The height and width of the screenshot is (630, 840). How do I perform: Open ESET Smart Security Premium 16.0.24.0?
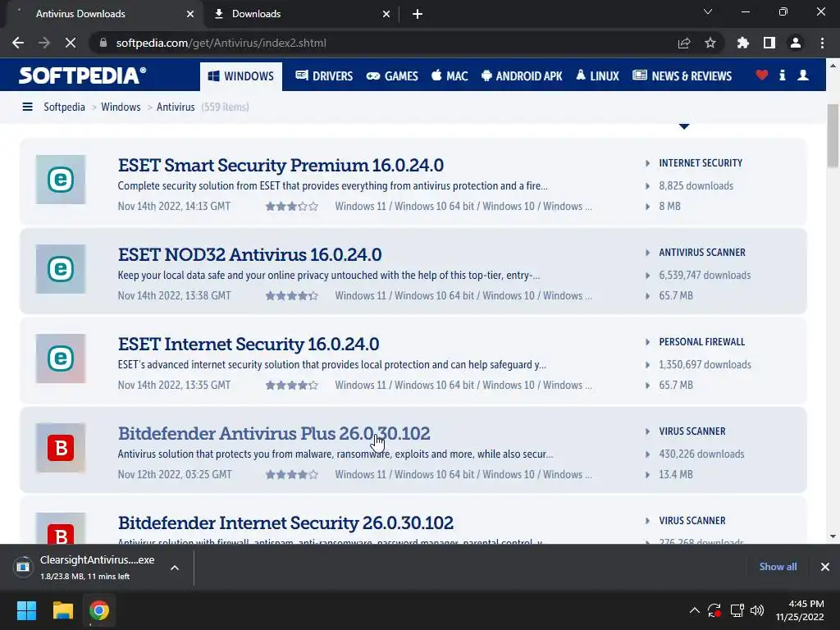[x=281, y=165]
